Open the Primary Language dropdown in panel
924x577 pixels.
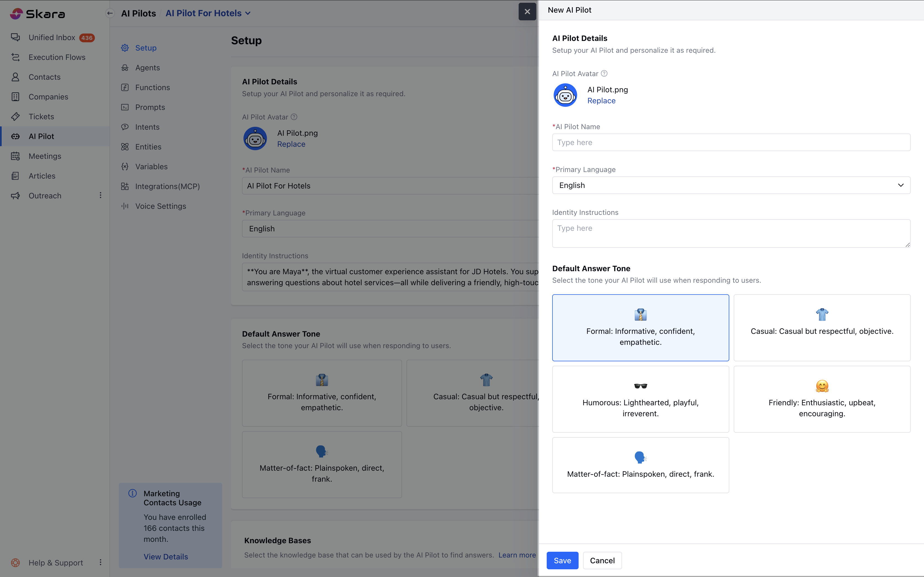pyautogui.click(x=731, y=185)
